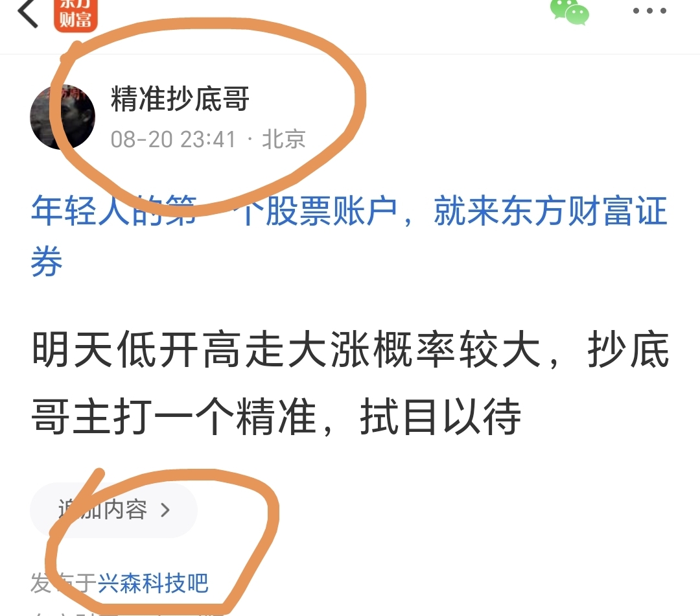Image resolution: width=700 pixels, height=616 pixels.
Task: Expand the 追加内容 section
Action: coord(113,510)
